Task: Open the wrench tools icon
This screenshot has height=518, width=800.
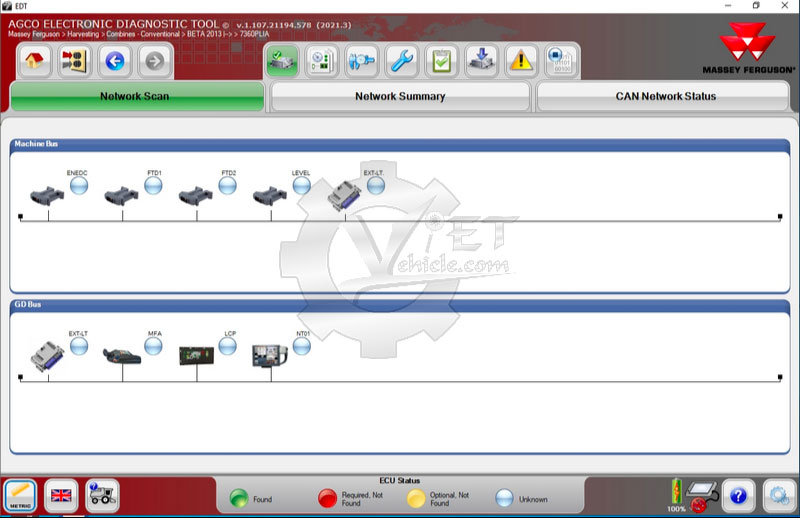Action: (401, 61)
